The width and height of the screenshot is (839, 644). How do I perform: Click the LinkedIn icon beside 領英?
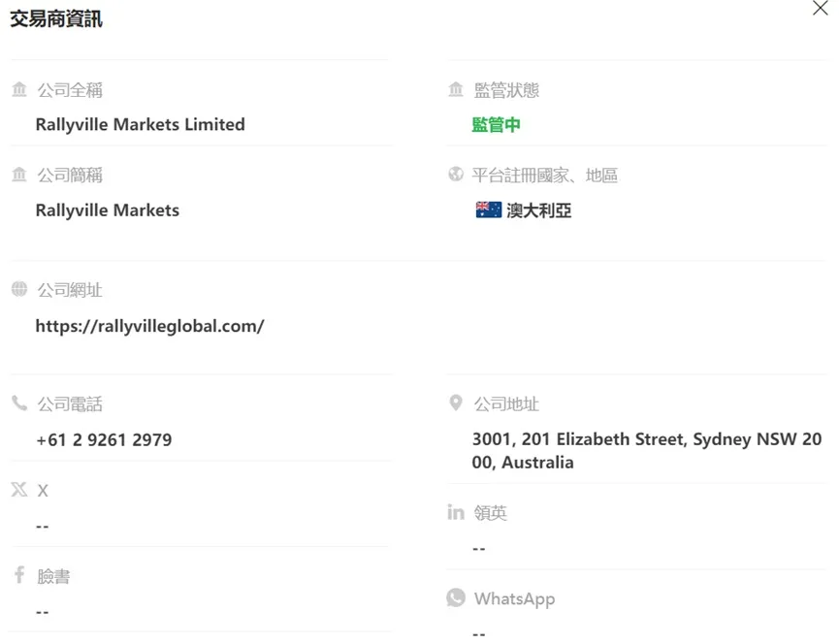(x=456, y=512)
